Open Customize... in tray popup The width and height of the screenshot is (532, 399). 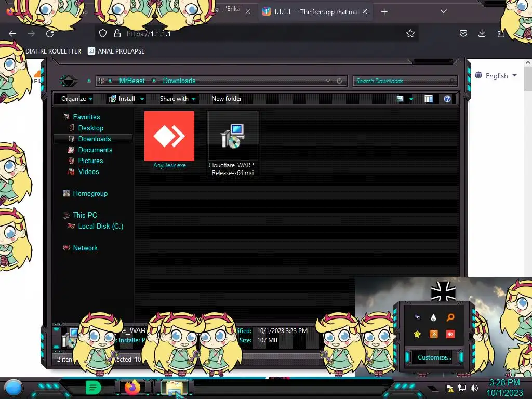click(x=434, y=357)
